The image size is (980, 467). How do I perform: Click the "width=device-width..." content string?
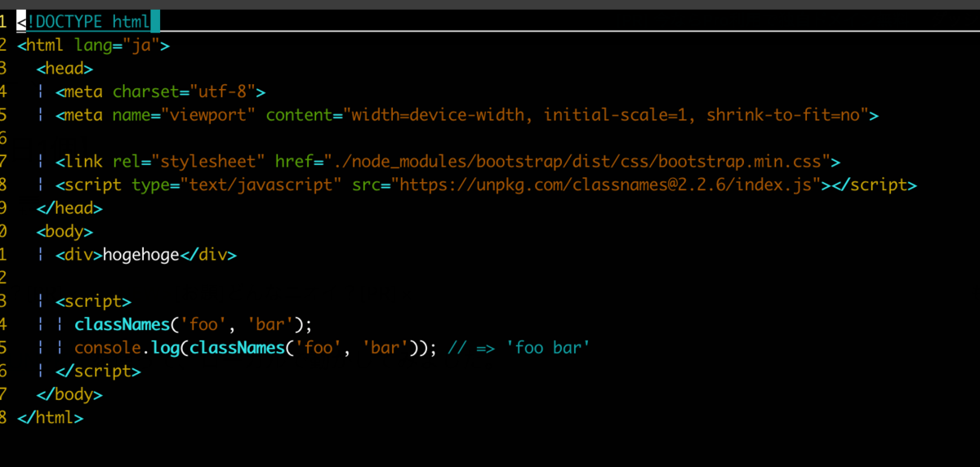[x=605, y=115]
